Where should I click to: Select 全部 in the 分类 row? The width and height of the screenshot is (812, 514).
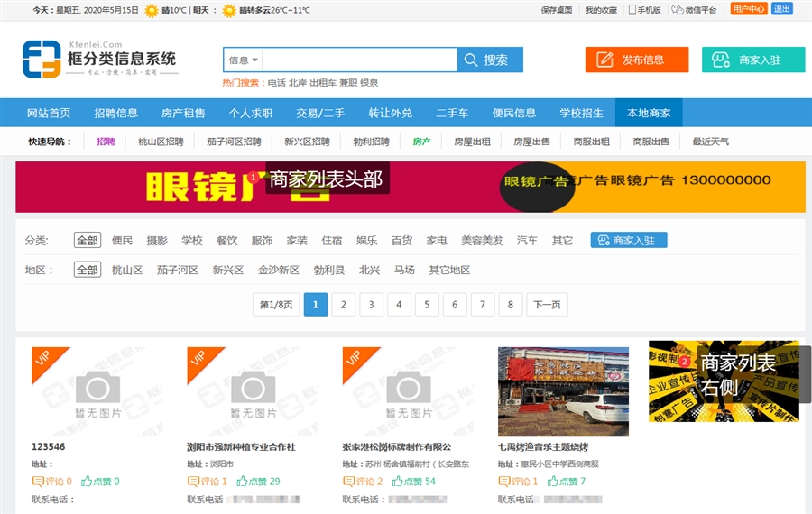coord(88,241)
